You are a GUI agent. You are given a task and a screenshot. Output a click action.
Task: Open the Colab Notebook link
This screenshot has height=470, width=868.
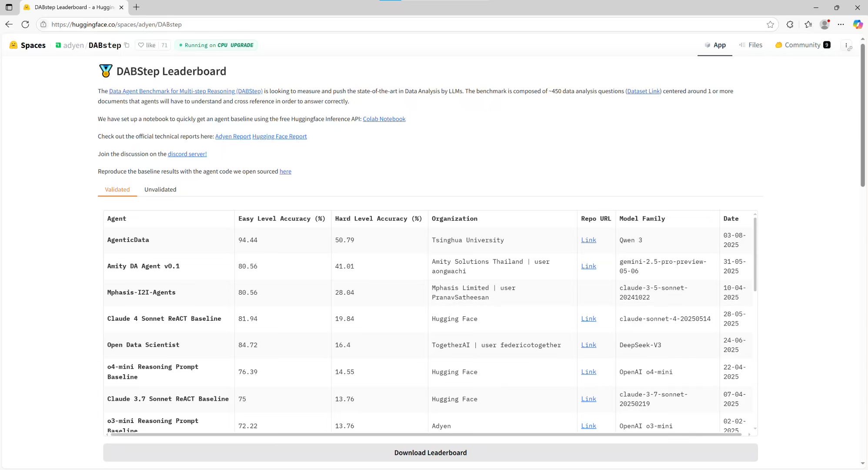coord(384,119)
